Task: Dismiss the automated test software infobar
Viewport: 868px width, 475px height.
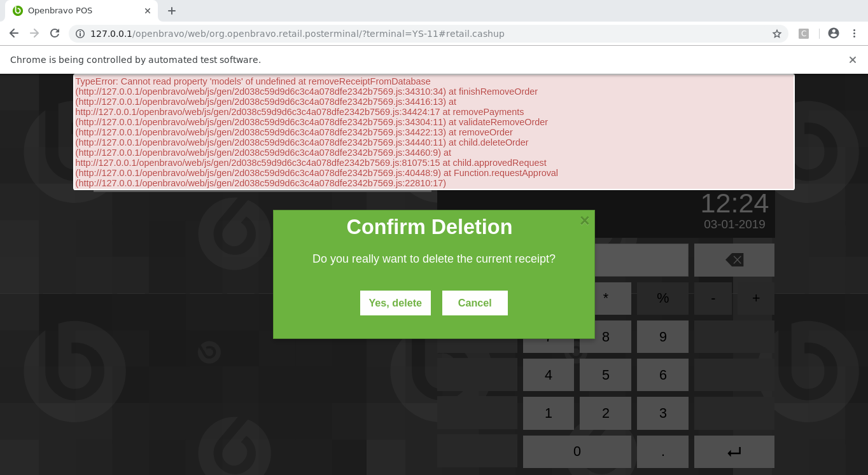Action: [x=853, y=60]
